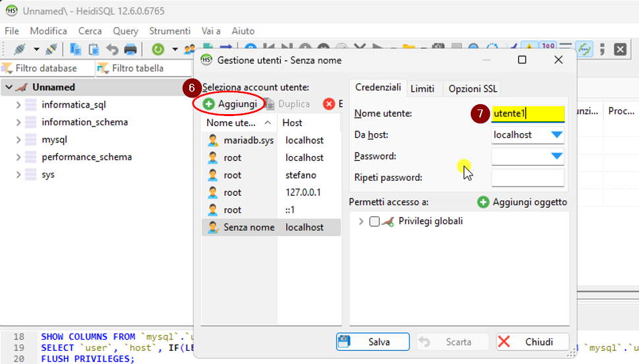Expand the informatica_sql database node
Viewport: 639px width, 364px height.
pos(18,105)
